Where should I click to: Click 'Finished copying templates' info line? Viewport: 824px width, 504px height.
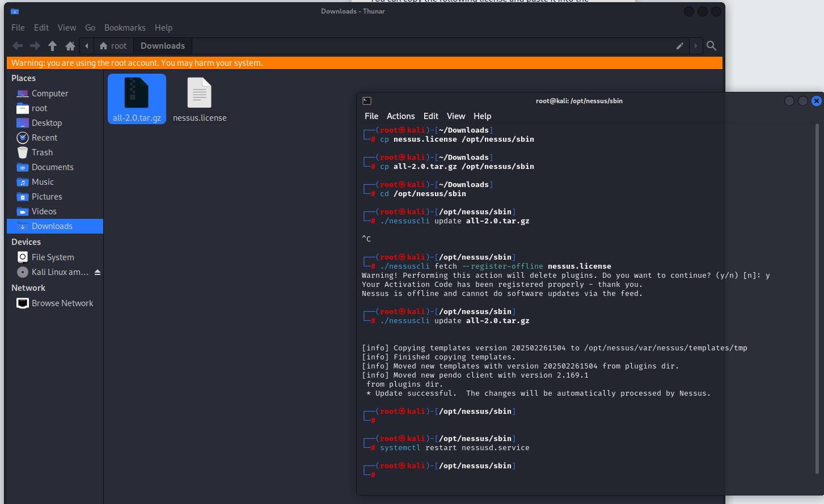pyautogui.click(x=439, y=357)
